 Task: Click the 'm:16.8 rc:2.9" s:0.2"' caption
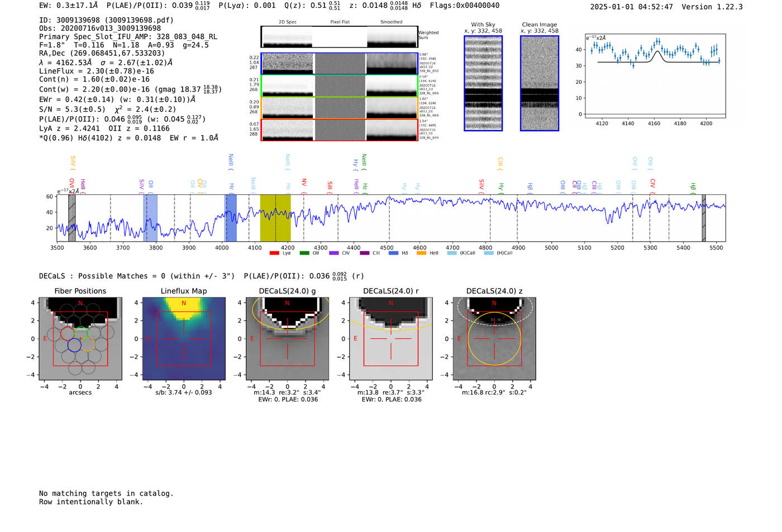click(x=494, y=392)
